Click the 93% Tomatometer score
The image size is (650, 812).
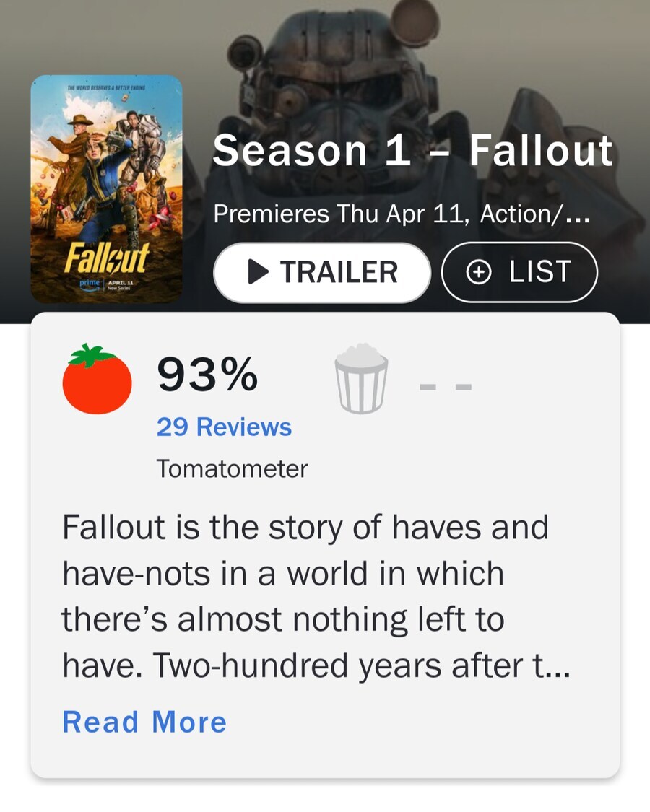207,375
